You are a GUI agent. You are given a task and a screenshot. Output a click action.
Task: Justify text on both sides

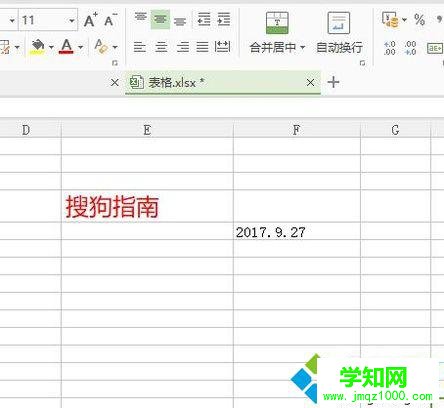202,47
